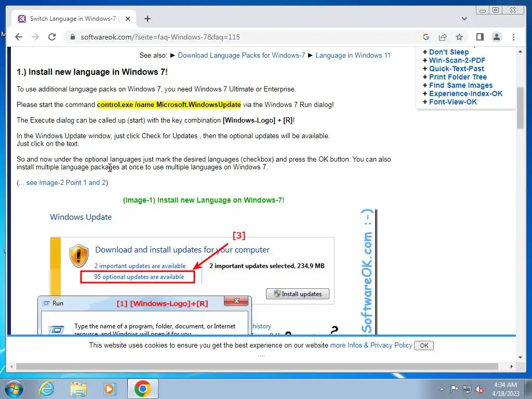
Task: Open Language in Windows 11 link
Action: (x=353, y=55)
